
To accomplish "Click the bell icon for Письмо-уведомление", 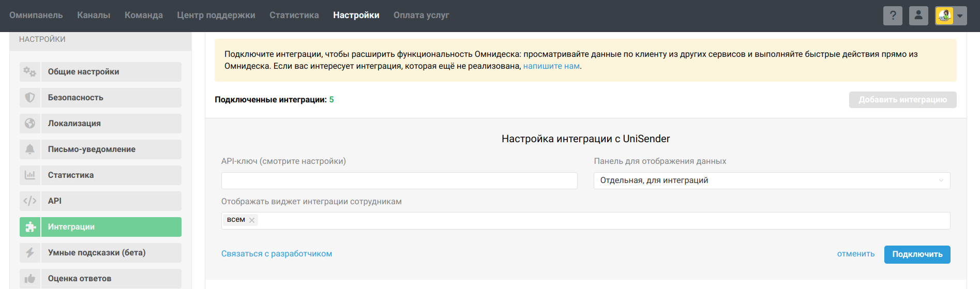I will (x=30, y=149).
